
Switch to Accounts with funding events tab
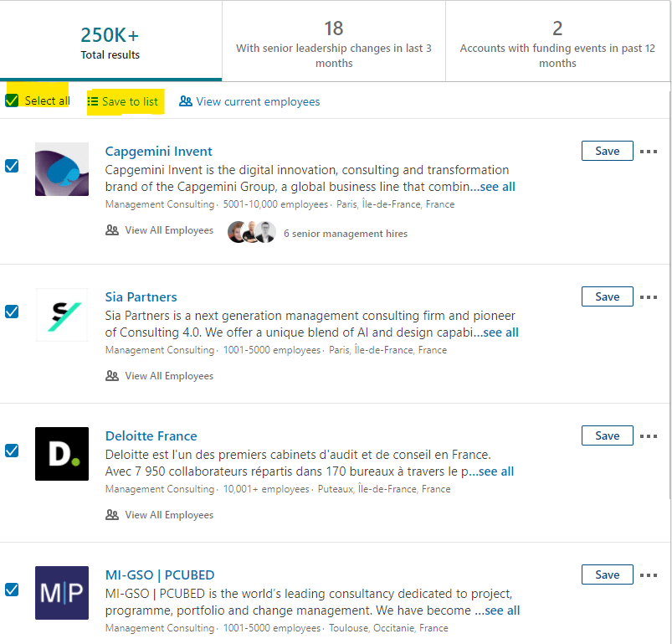point(557,41)
